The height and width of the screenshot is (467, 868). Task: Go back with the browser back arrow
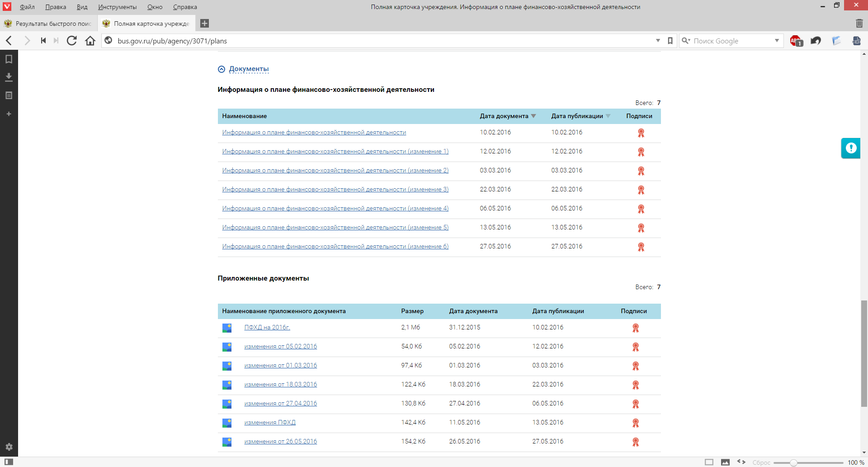[9, 41]
